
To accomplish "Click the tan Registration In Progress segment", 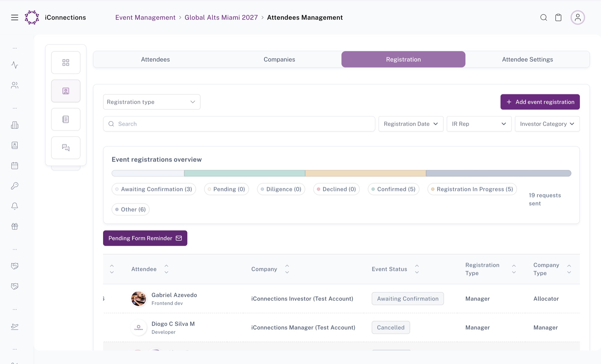I will pyautogui.click(x=365, y=173).
